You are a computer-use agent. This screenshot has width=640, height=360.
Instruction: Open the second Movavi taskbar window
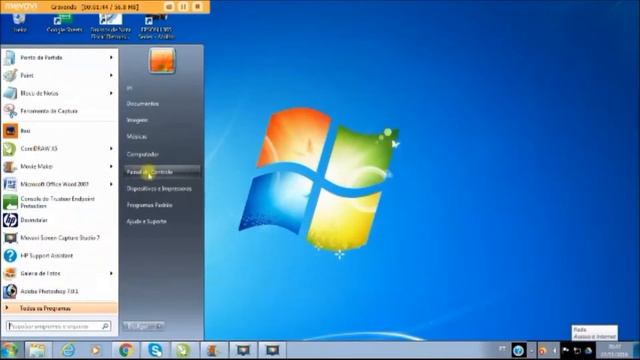[272, 350]
